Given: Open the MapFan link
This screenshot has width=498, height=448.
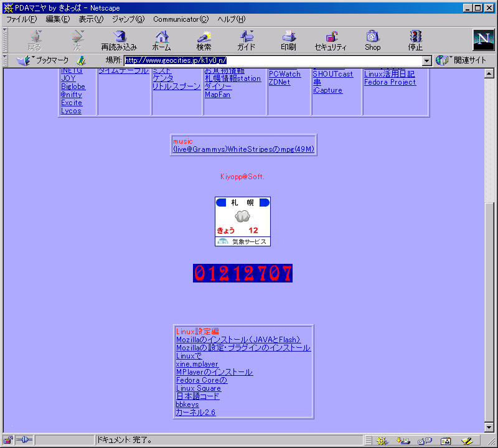Looking at the screenshot, I should coord(217,95).
